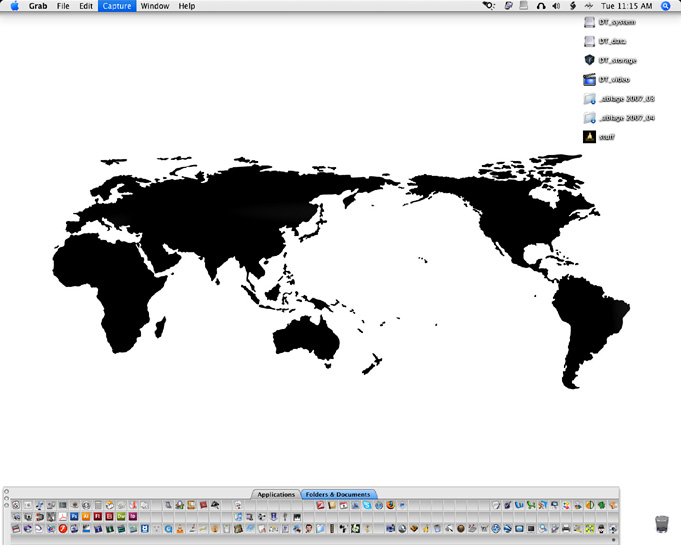Viewport: 681px width, 545px height.
Task: Open the Grab application menu
Action: pos(38,6)
